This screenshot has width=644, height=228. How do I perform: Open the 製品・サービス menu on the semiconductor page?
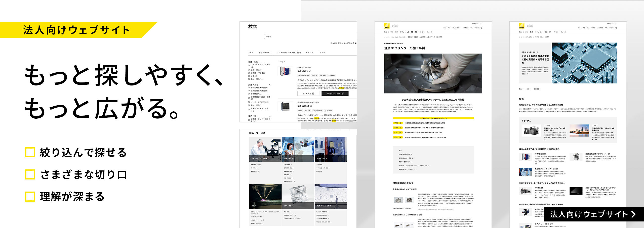524,32
